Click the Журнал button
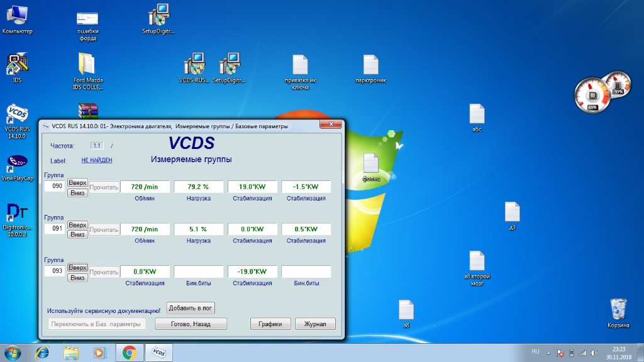Screen dimensions: 644x362 (315, 324)
